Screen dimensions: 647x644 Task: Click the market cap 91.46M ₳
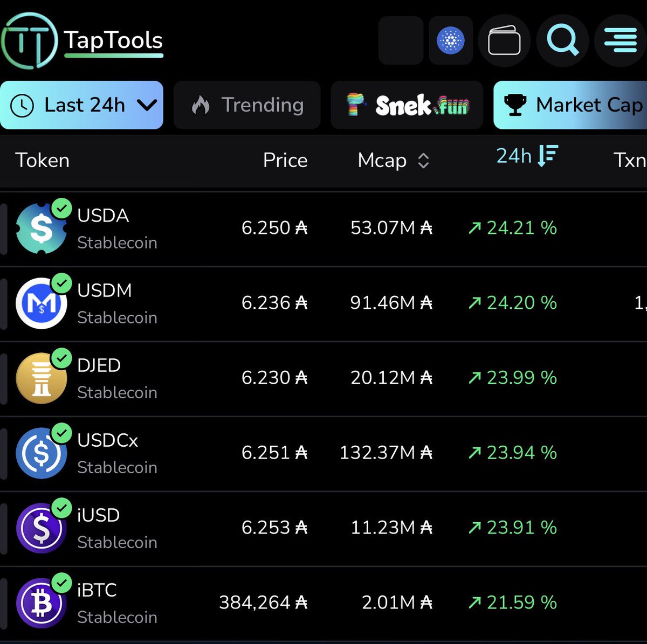(x=391, y=303)
